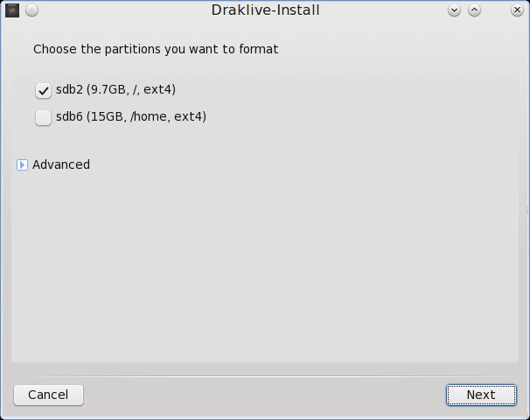Select the 'sdb2 (9.7GB, /, ext4)' label
The height and width of the screenshot is (420, 530).
pos(116,89)
